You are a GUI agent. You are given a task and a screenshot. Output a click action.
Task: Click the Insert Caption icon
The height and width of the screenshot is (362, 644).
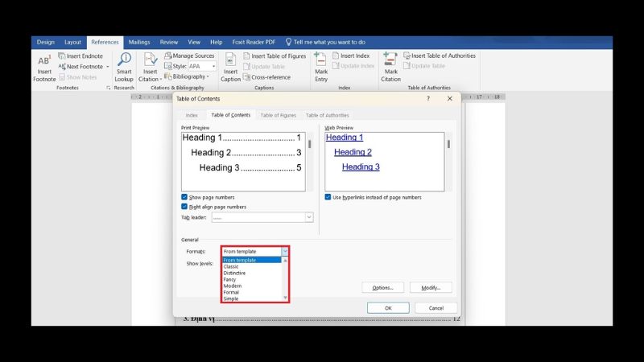230,60
